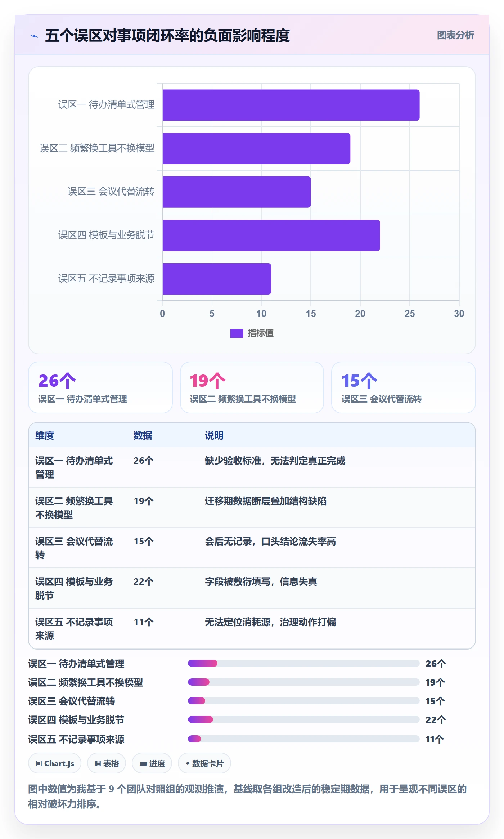
Task: Click the cell 会后无记录，口头结论流失率高
Action: [x=270, y=541]
